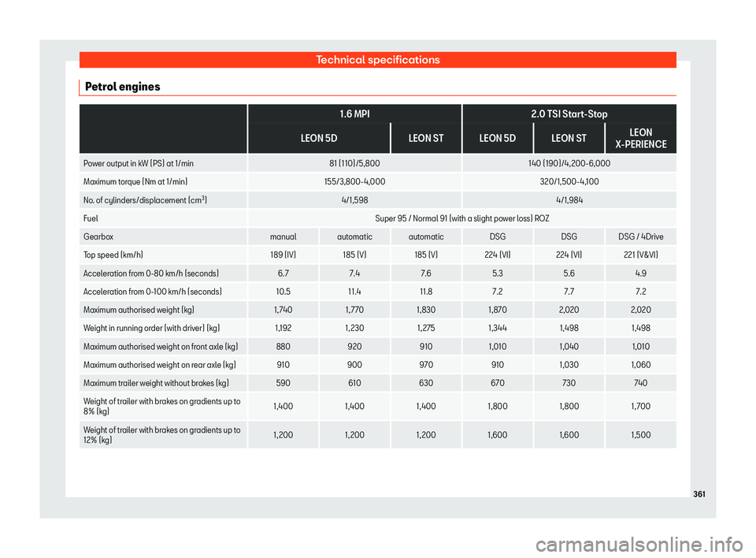Select the Maximum trailer weight without brakes label
756x558 pixels.
(x=155, y=382)
